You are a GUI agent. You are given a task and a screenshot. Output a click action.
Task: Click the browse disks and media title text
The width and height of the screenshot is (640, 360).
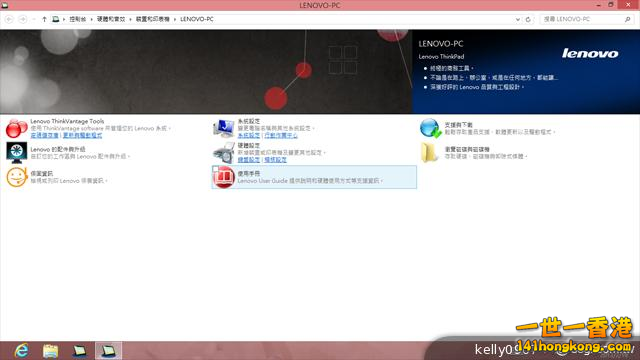pos(467,149)
